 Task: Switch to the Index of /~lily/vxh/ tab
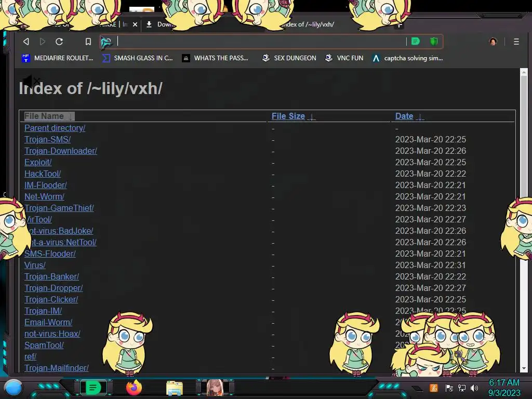pos(307,24)
